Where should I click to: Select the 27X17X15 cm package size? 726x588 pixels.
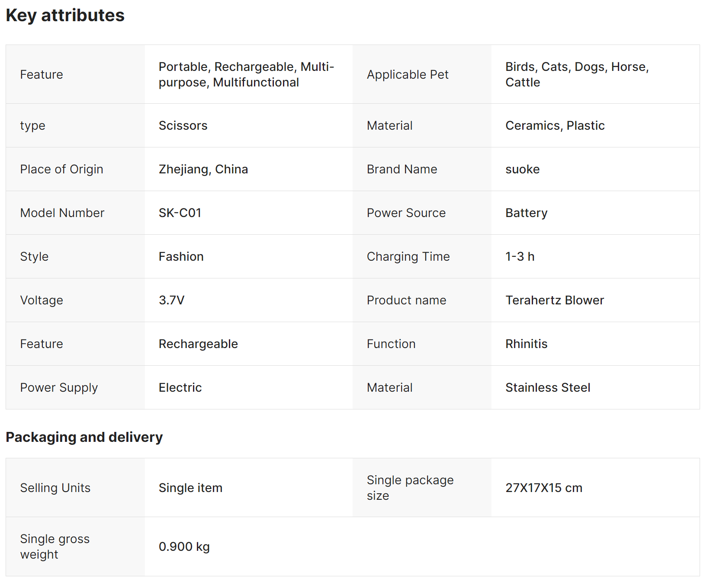tap(543, 488)
